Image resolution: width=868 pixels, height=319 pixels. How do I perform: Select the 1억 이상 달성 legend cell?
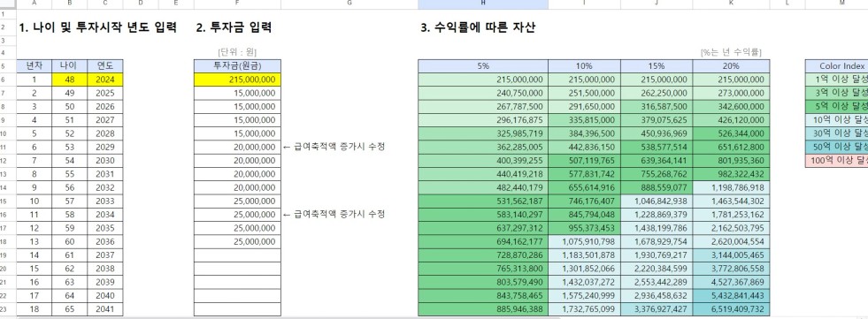tap(836, 80)
